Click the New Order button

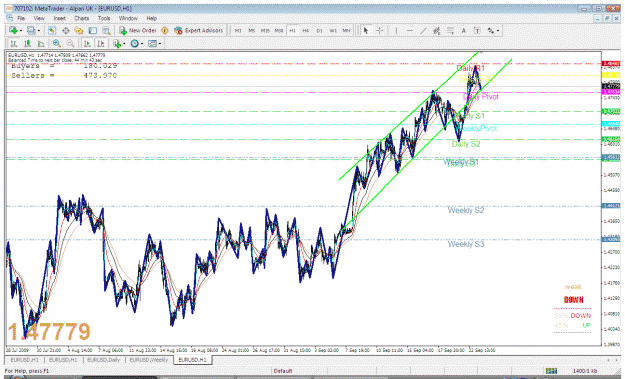138,30
